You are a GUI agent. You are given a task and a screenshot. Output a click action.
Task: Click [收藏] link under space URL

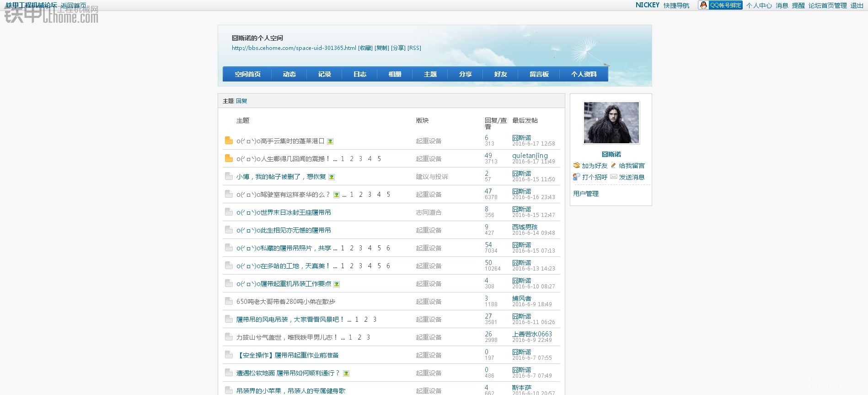click(x=365, y=48)
